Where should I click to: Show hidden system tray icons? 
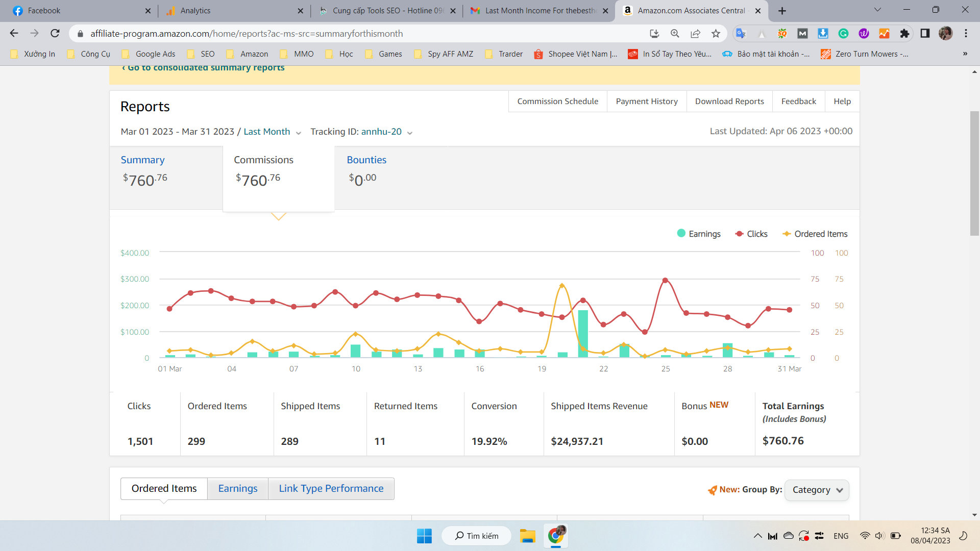click(x=757, y=536)
